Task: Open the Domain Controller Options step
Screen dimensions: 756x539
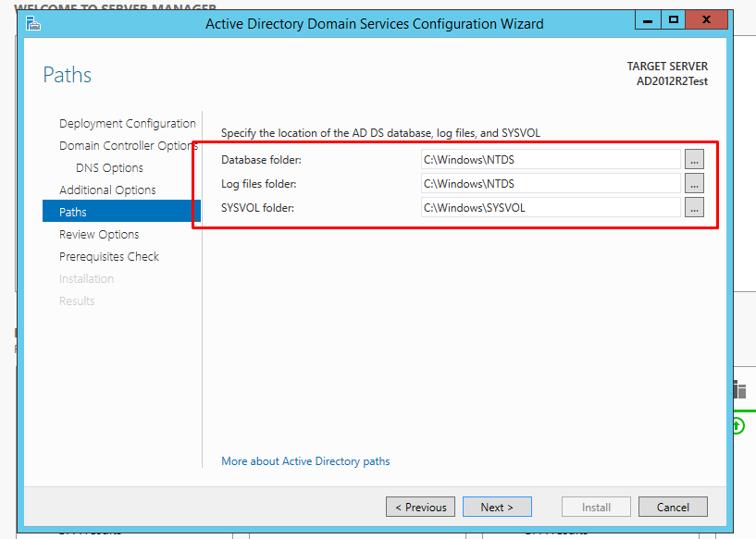Action: pyautogui.click(x=129, y=145)
